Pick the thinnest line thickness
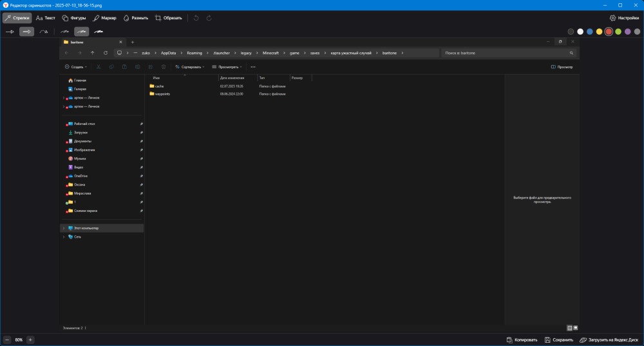Screen dimensions: 644x346 pyautogui.click(x=65, y=32)
